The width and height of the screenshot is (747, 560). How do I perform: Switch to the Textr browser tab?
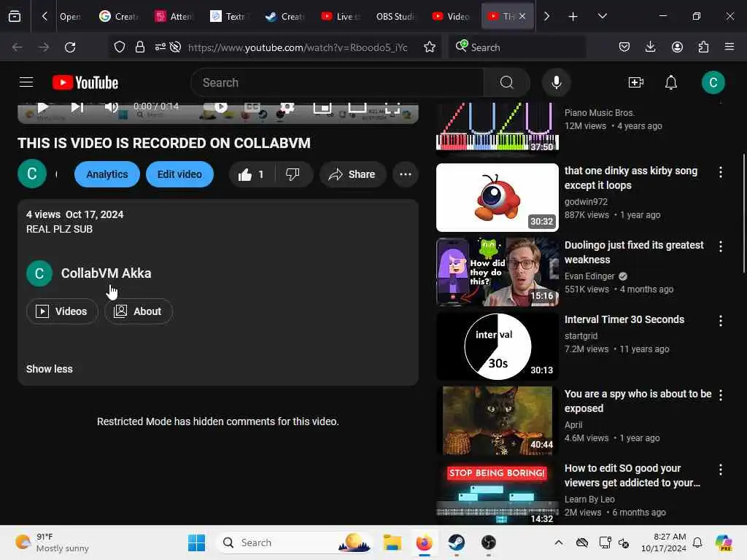pyautogui.click(x=228, y=16)
